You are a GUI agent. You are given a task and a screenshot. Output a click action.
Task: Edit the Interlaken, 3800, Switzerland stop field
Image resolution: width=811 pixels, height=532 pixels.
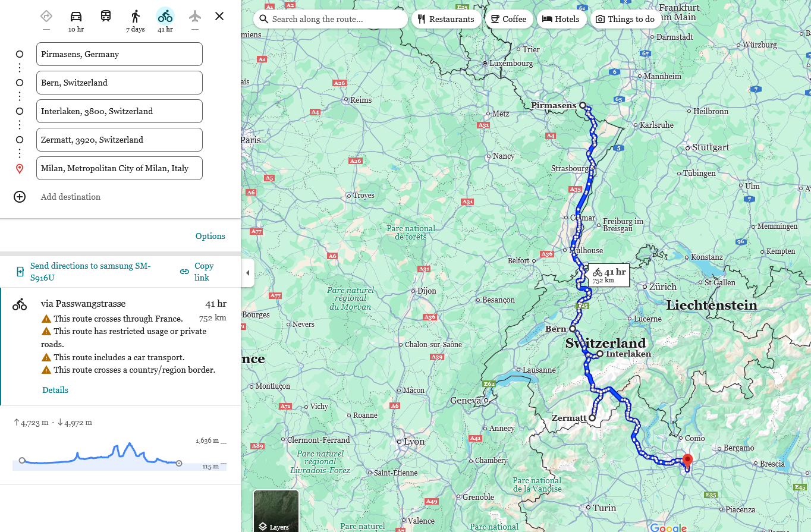click(120, 111)
